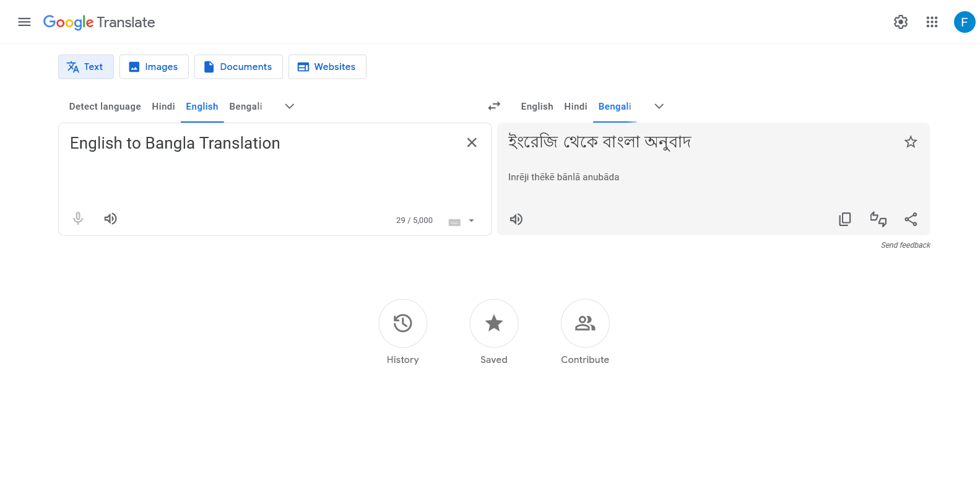The height and width of the screenshot is (480, 980).
Task: Toggle the virtual keyboard icon
Action: click(x=454, y=222)
